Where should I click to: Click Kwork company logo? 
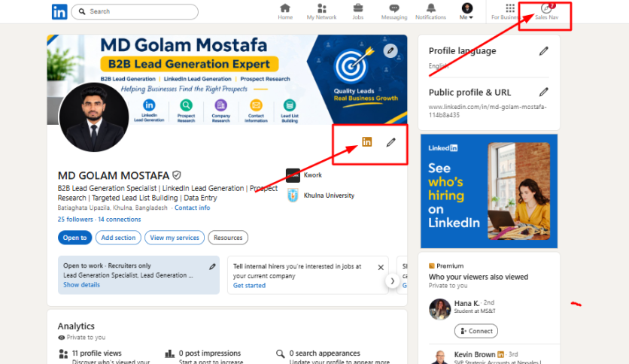pyautogui.click(x=293, y=175)
